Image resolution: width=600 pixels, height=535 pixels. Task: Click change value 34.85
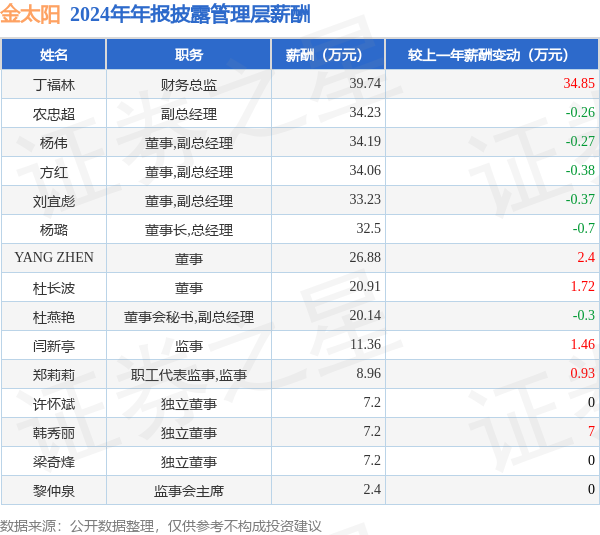coord(579,83)
